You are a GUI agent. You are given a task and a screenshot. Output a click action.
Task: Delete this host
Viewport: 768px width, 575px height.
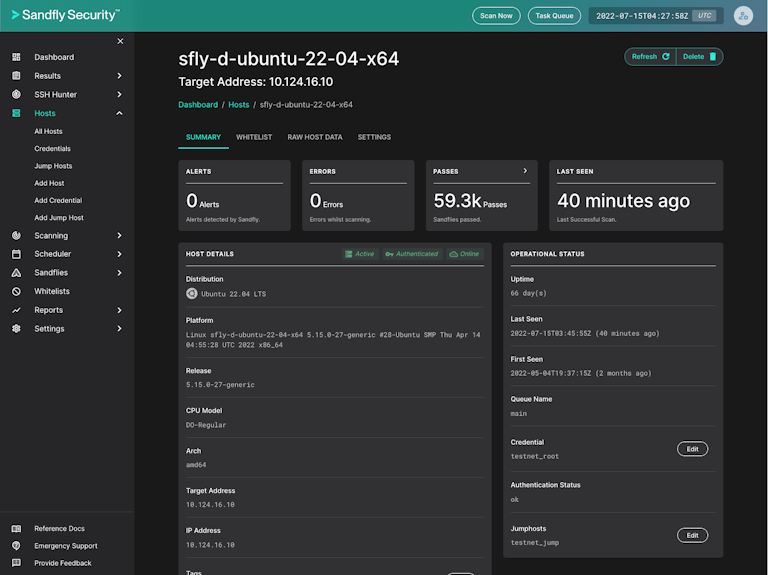699,57
